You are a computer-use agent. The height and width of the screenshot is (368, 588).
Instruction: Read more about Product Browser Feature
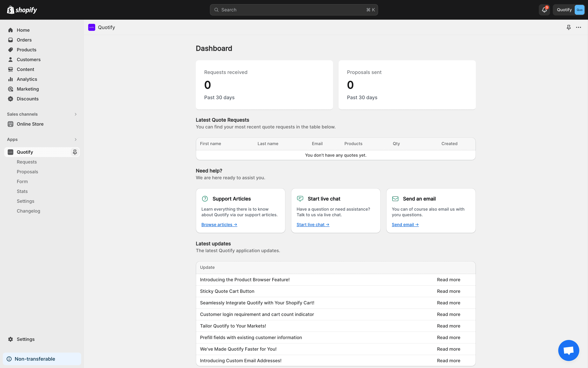[449, 280]
